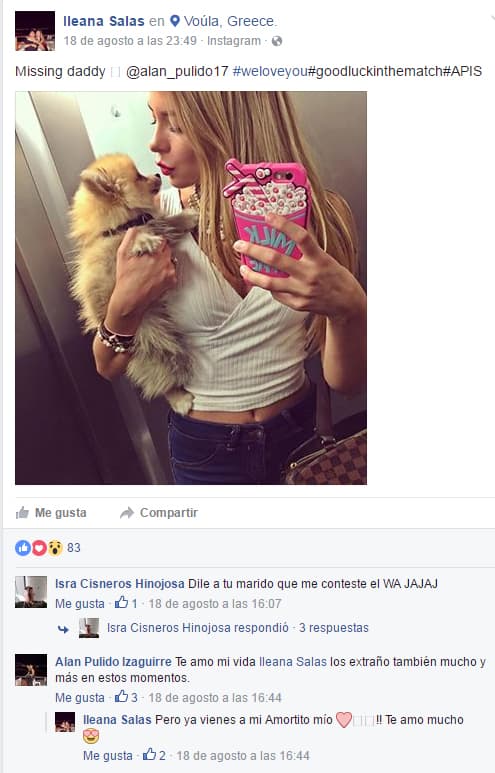495x773 pixels.
Task: Open post options chevron at top right
Action: coord(492,20)
